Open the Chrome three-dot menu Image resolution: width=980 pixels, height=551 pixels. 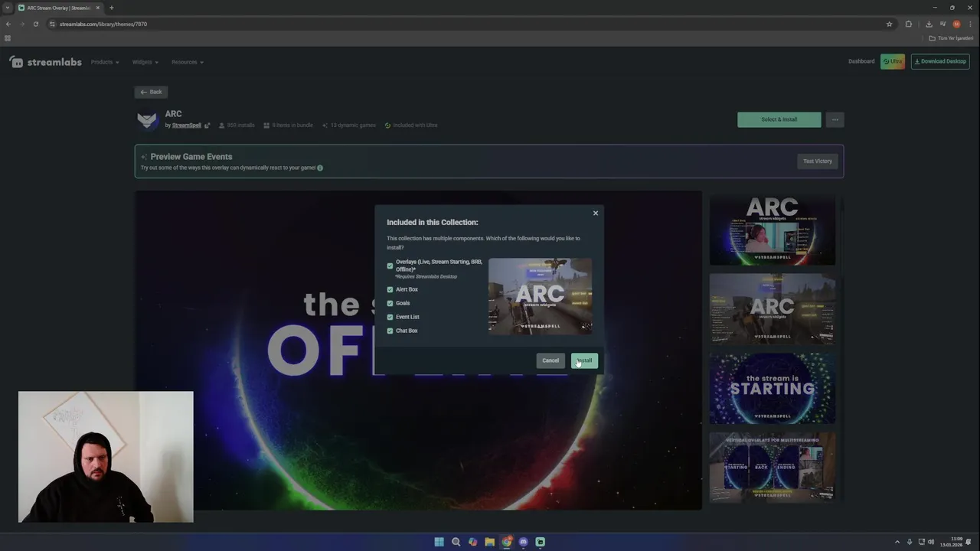(970, 24)
